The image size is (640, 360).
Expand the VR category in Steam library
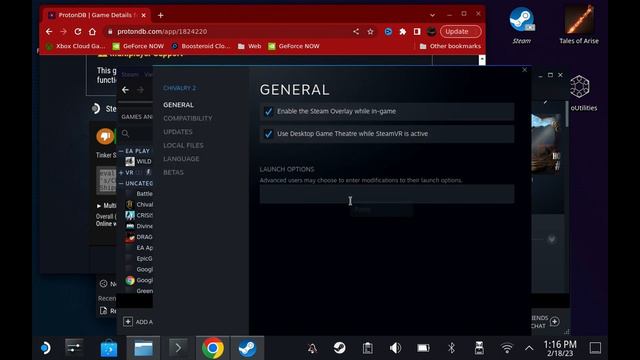tap(121, 173)
